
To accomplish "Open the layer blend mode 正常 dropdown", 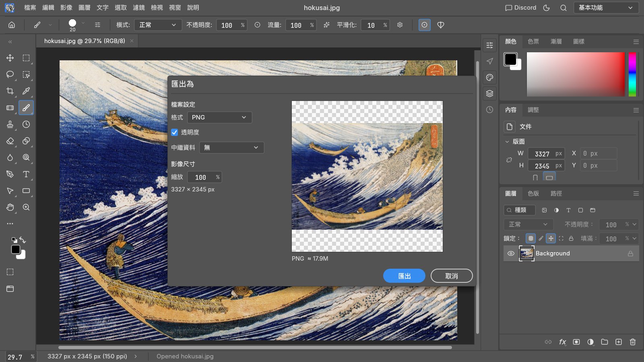I will (528, 224).
